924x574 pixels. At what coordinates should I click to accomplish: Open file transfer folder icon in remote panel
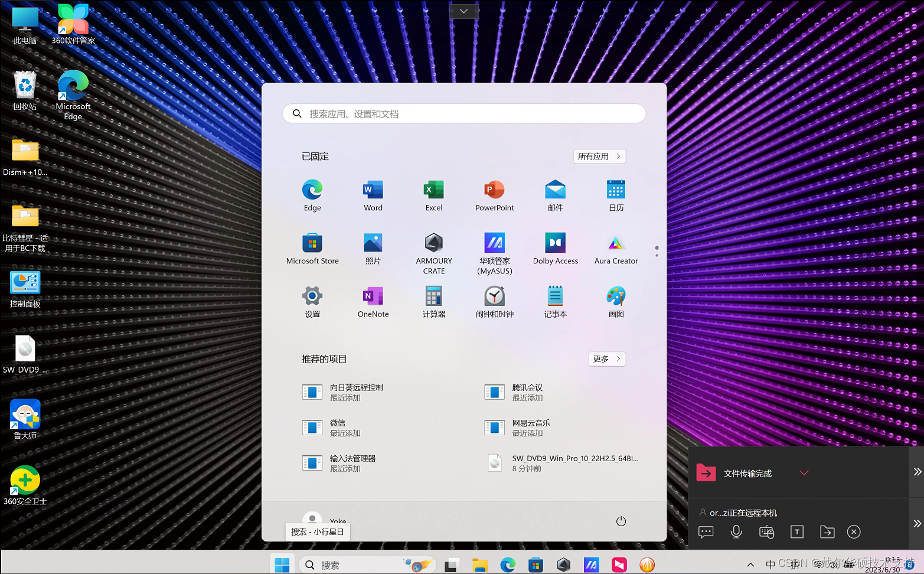(827, 532)
